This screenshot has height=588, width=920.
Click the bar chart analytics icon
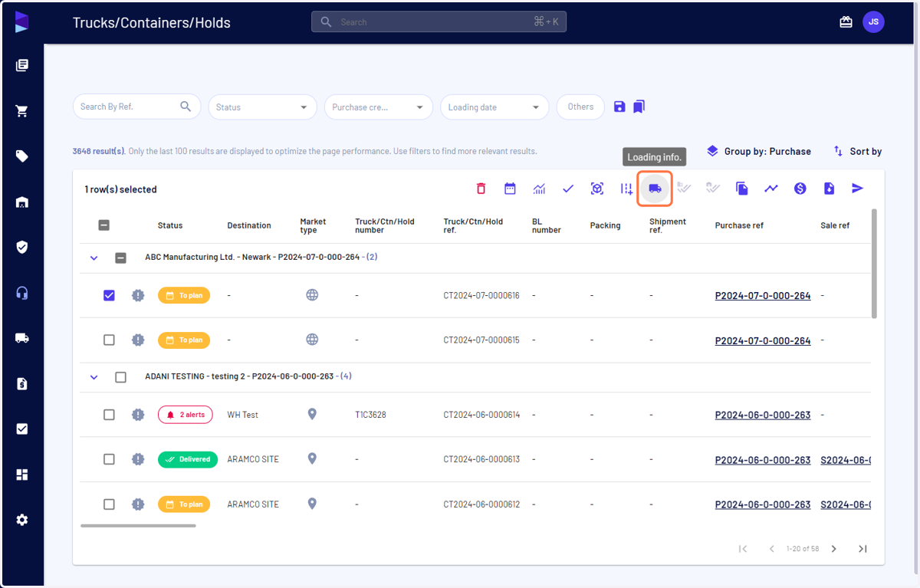pos(539,189)
